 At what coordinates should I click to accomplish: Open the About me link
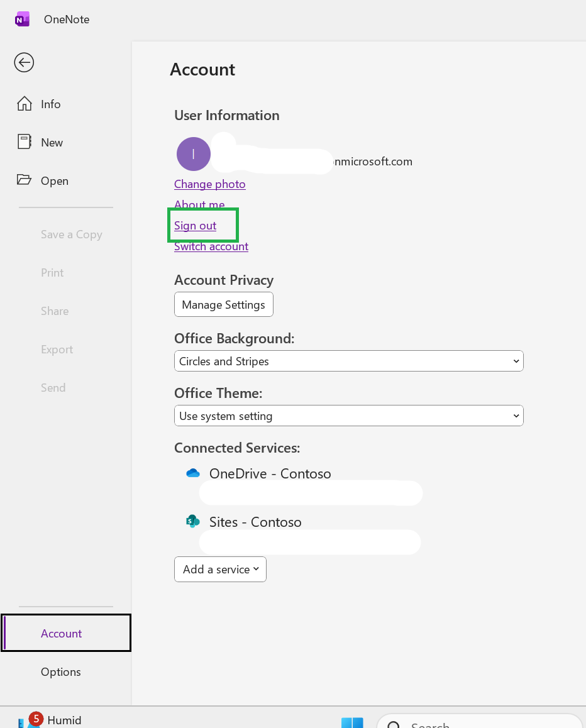click(200, 204)
